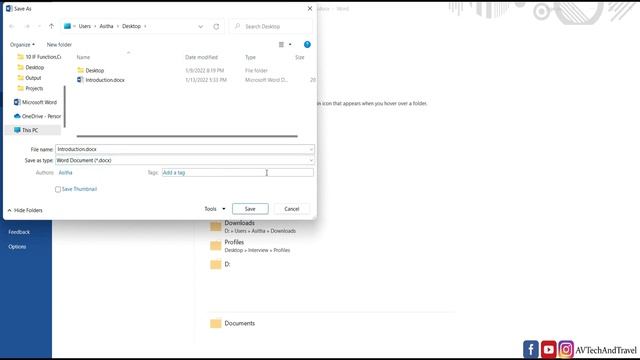Select the 10 IF Function folder

39,57
